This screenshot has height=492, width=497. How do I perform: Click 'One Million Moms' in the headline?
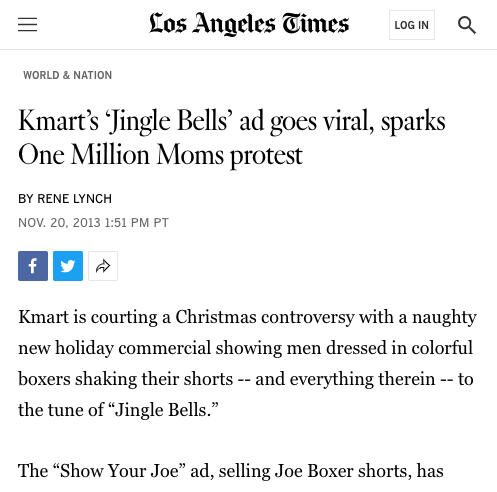122,155
